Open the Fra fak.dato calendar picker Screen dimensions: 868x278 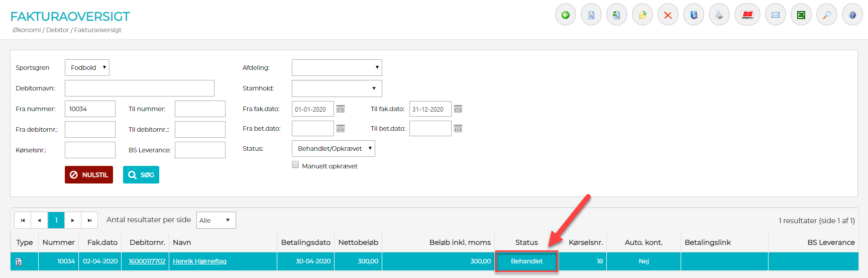tap(341, 109)
